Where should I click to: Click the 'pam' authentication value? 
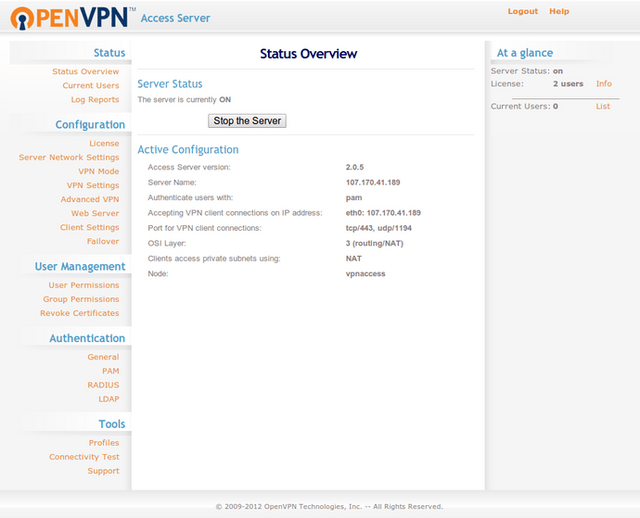pyautogui.click(x=354, y=198)
